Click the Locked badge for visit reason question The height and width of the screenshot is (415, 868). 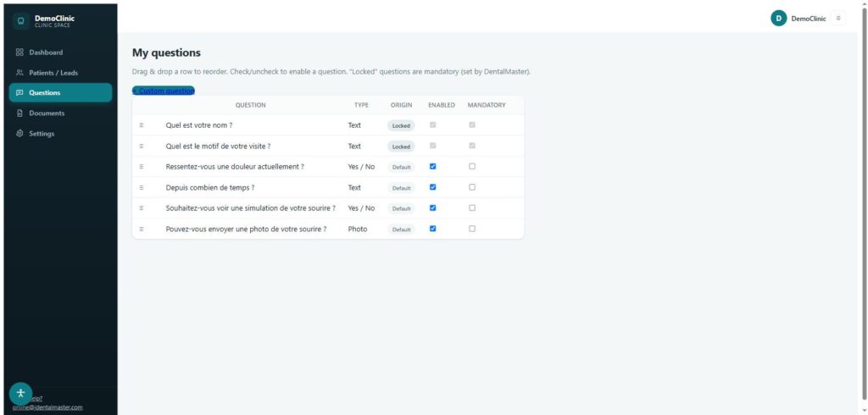click(401, 147)
